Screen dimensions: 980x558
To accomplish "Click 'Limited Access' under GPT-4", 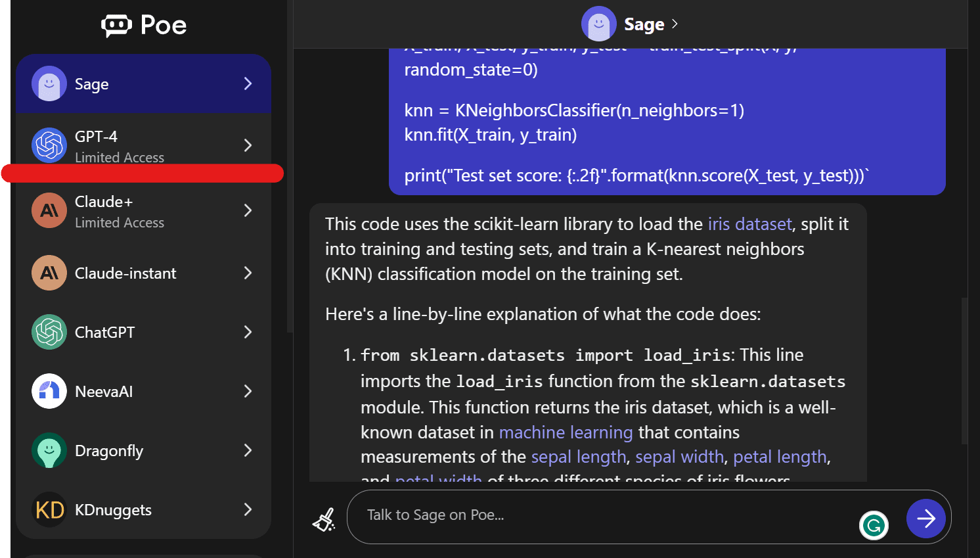I will pos(120,158).
